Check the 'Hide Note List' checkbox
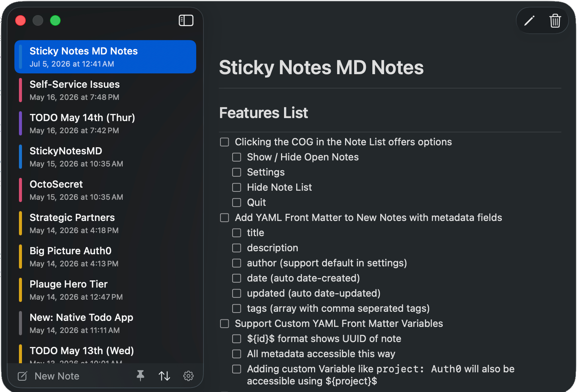Image resolution: width=578 pixels, height=392 pixels. pyautogui.click(x=237, y=187)
